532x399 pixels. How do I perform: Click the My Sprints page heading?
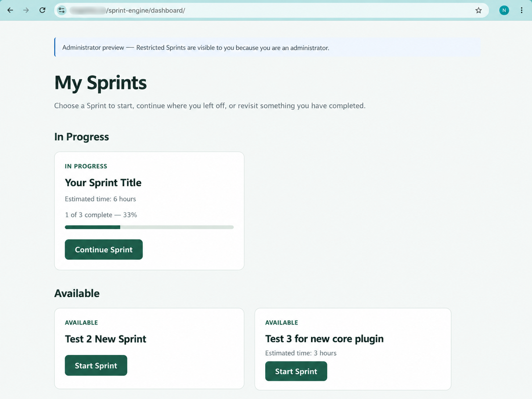click(x=100, y=83)
